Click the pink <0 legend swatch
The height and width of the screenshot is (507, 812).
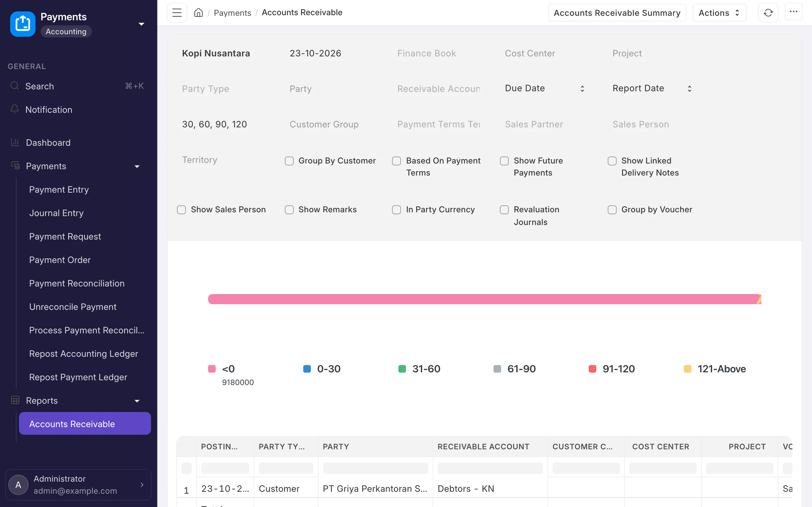212,369
